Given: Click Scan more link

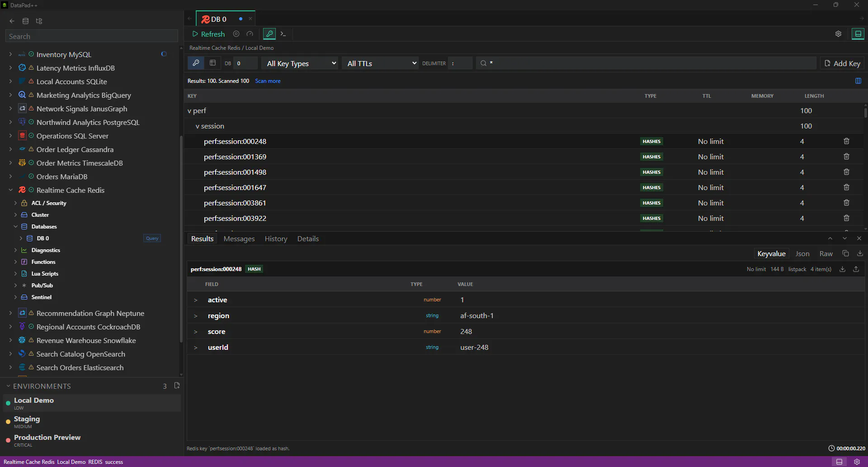Looking at the screenshot, I should [x=268, y=81].
